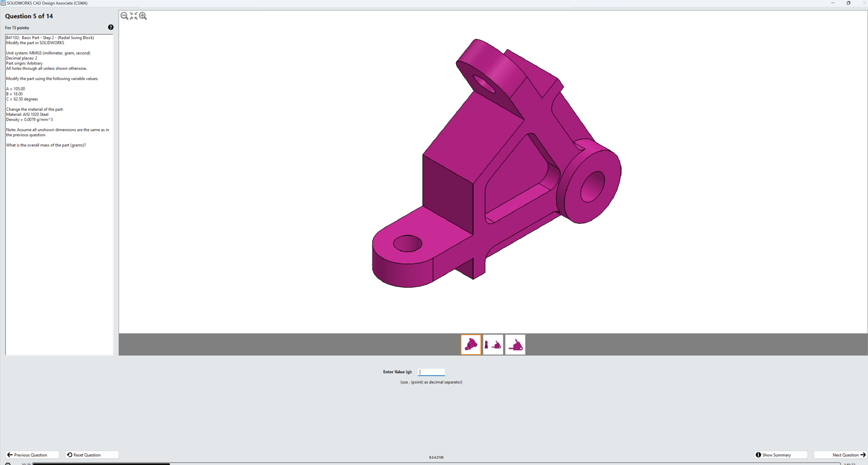Open the question help icon
The width and height of the screenshot is (868, 465).
(x=110, y=27)
